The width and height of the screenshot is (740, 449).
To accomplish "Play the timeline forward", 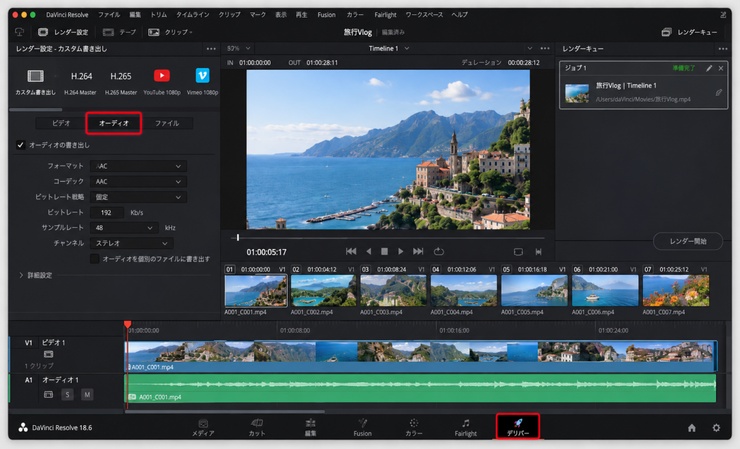I will coord(401,252).
